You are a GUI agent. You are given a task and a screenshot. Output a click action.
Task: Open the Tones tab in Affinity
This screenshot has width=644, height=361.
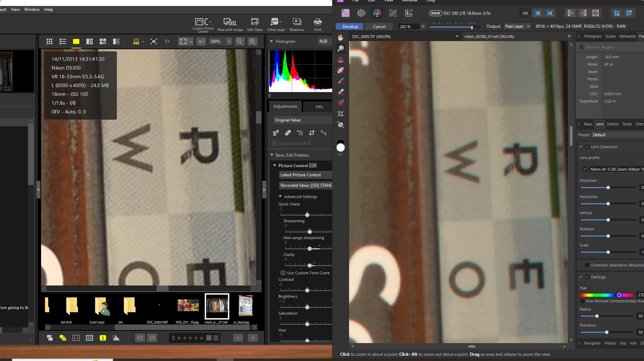pyautogui.click(x=627, y=124)
